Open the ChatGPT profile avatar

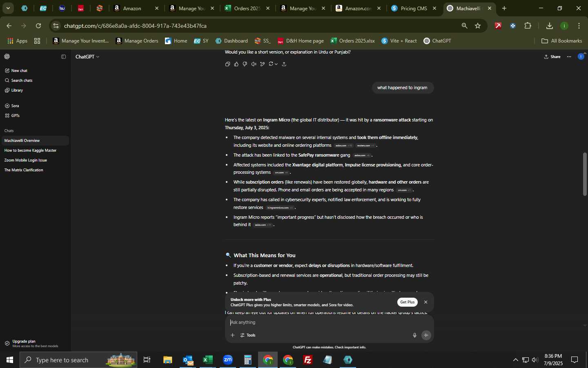click(x=581, y=57)
